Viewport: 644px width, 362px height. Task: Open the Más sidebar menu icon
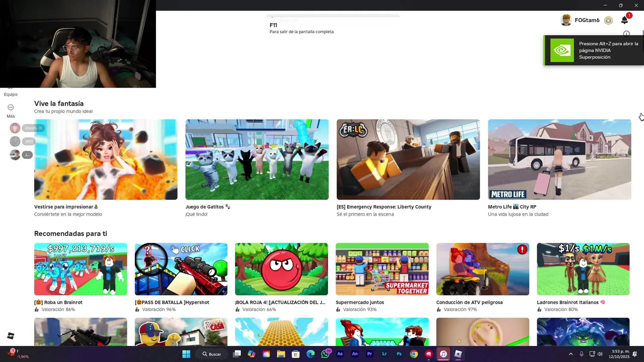tap(11, 107)
